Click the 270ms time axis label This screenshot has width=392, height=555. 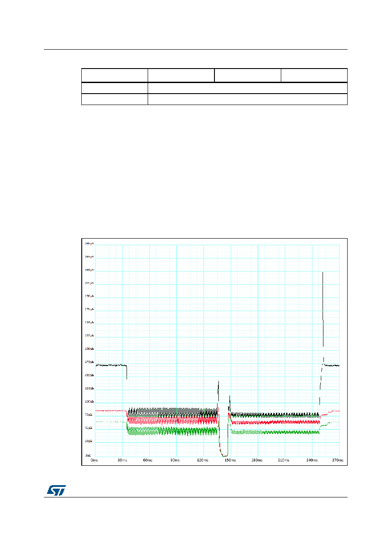[338, 460]
